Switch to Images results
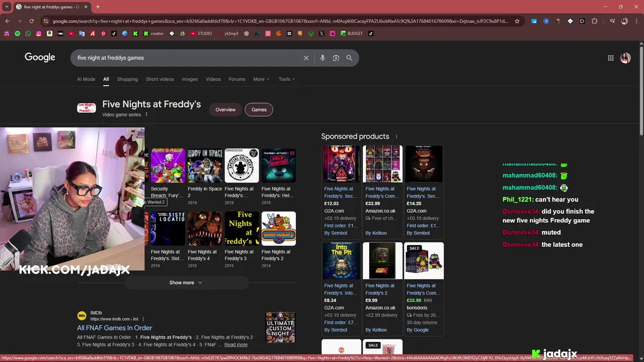Screen dimensions: 644x362 (190, 79)
